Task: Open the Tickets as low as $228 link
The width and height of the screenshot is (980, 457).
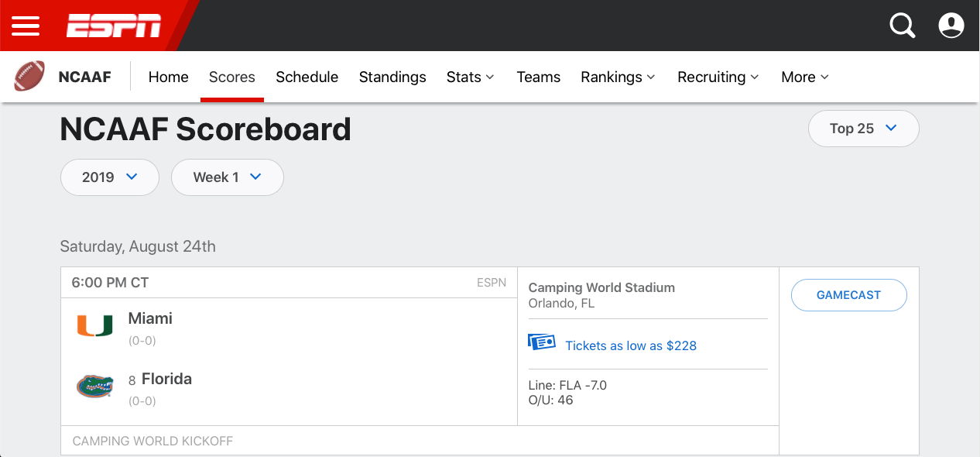Action: pyautogui.click(x=630, y=345)
